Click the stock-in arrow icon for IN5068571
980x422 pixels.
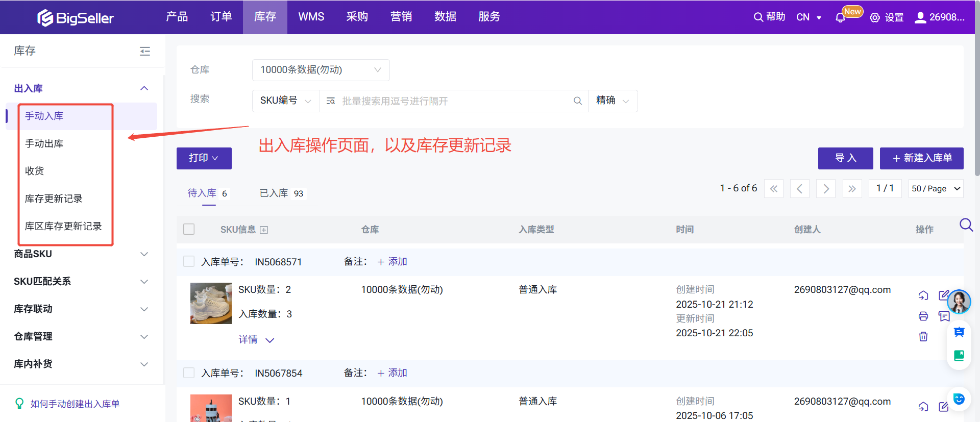pos(923,295)
